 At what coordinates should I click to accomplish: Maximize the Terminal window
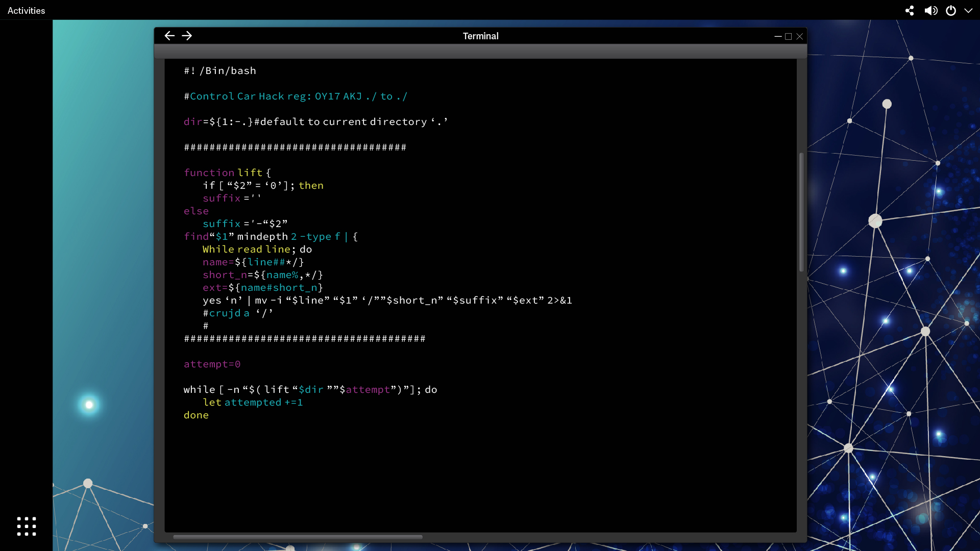pos(789,36)
